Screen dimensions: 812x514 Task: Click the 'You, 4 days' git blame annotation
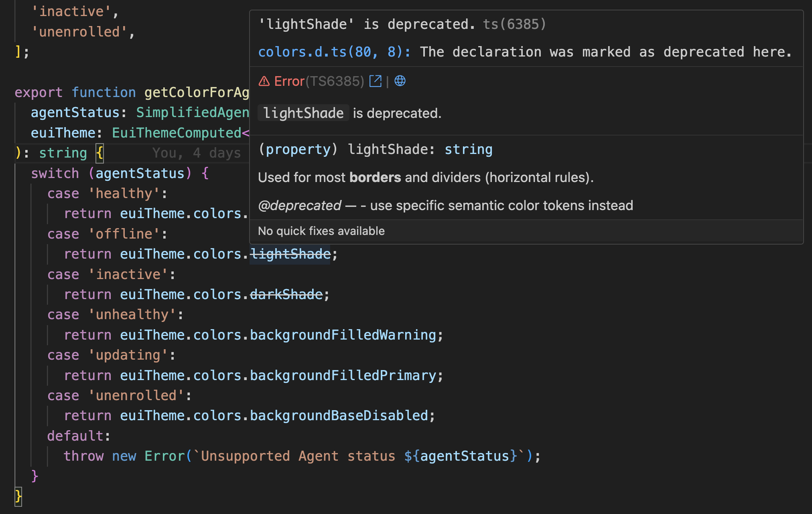point(197,153)
